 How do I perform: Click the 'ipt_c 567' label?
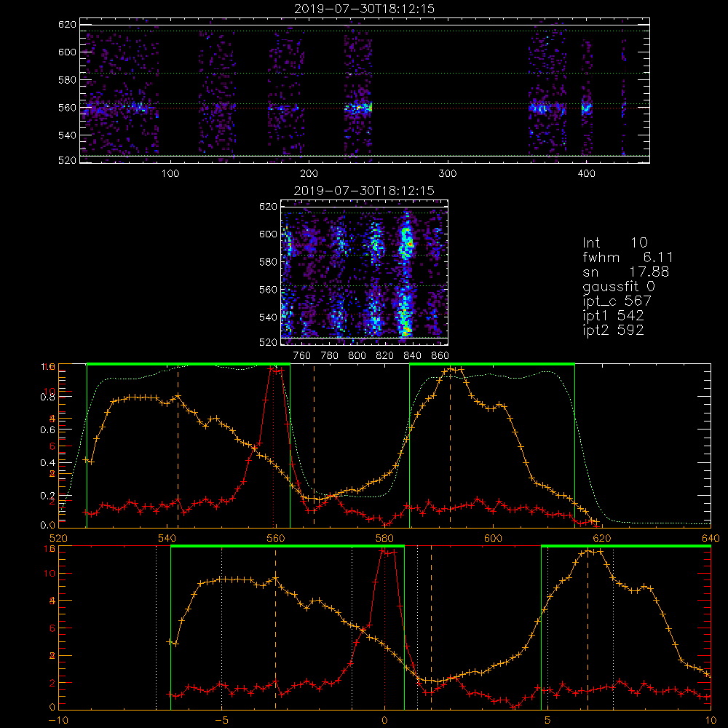pyautogui.click(x=617, y=301)
